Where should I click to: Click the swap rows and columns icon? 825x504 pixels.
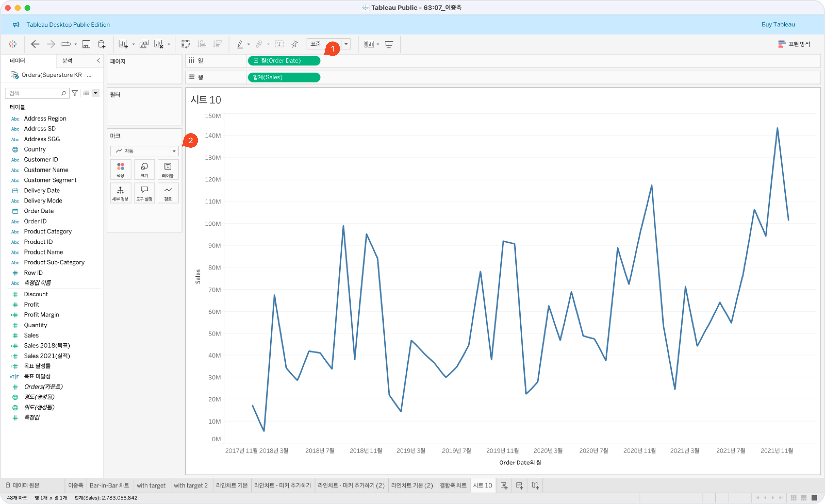click(186, 44)
